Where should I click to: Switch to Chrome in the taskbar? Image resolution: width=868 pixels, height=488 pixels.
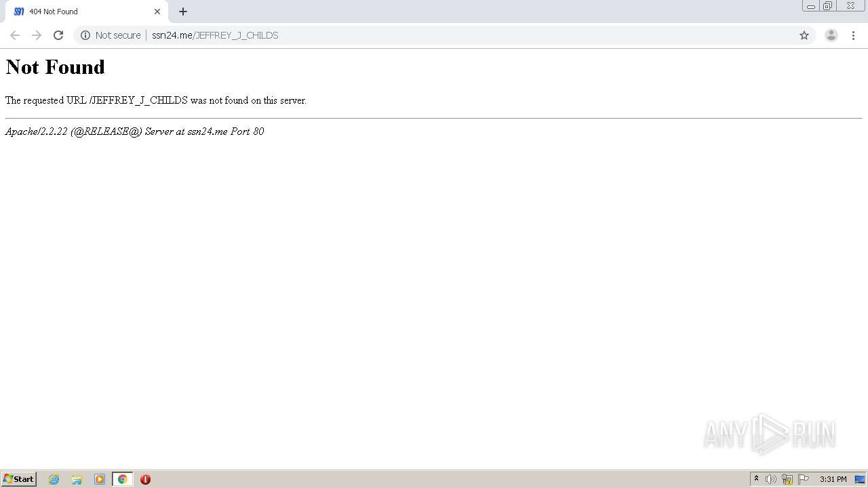tap(122, 479)
